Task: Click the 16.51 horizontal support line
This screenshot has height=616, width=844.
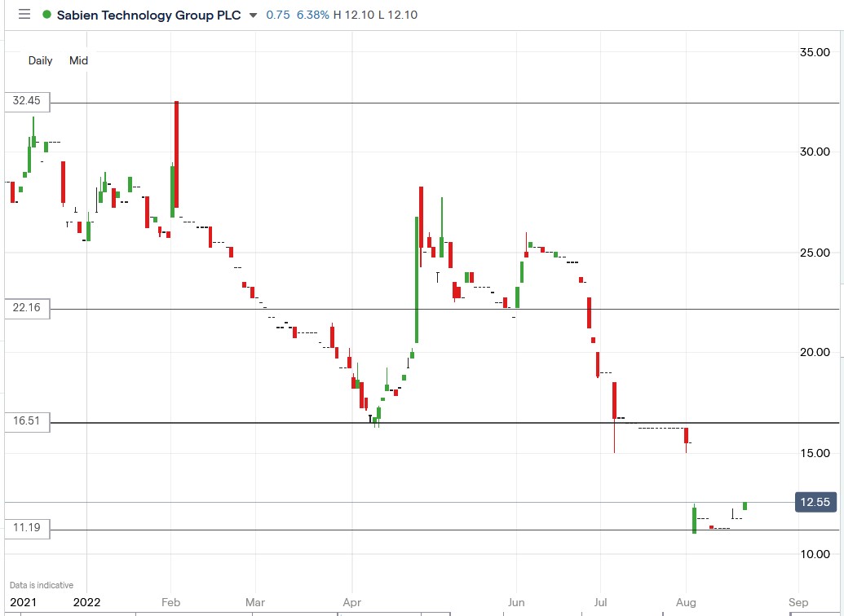Action: tap(489, 423)
